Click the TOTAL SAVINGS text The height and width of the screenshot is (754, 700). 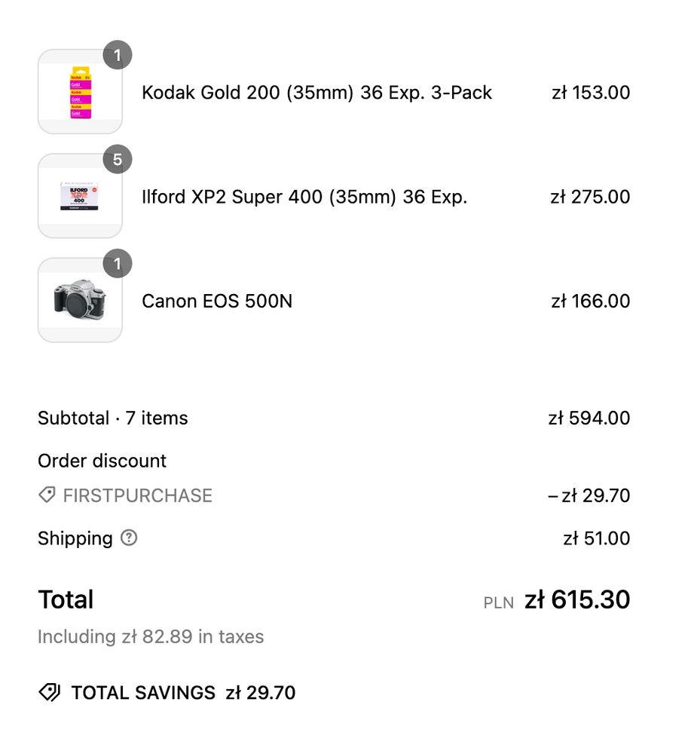tap(143, 692)
